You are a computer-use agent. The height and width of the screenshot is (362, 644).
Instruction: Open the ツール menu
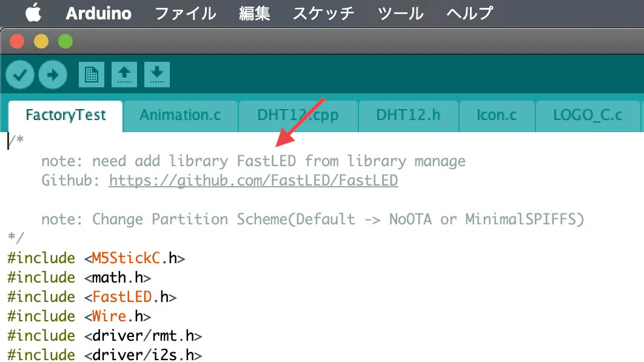pos(400,13)
